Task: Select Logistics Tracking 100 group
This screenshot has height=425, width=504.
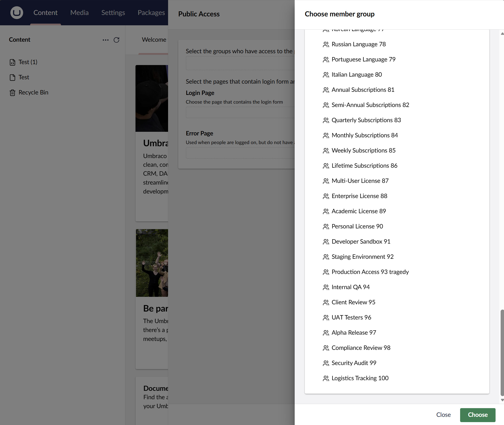Action: pos(360,378)
